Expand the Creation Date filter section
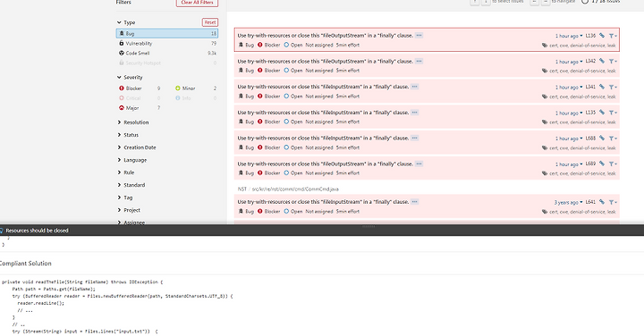The image size is (644, 336). 137,147
